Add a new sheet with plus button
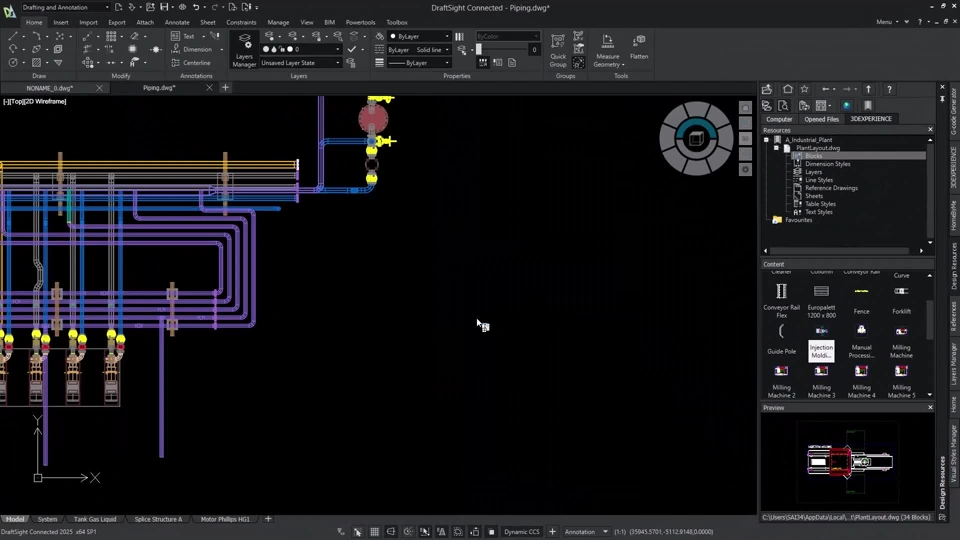Viewport: 960px width, 540px height. 268,519
